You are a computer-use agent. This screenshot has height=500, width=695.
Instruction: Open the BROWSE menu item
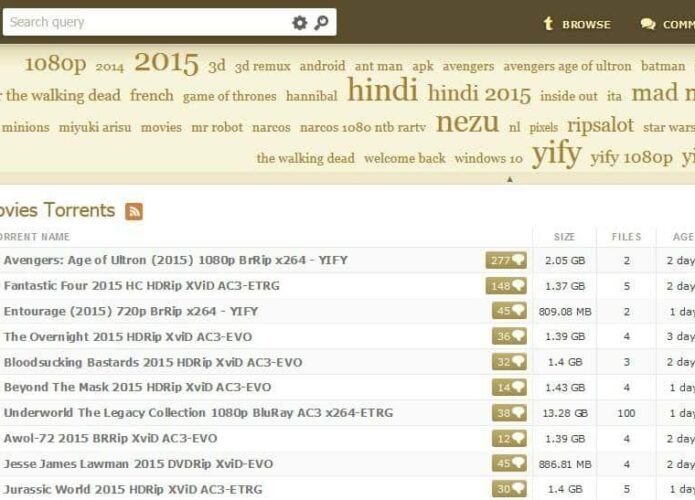click(x=586, y=24)
